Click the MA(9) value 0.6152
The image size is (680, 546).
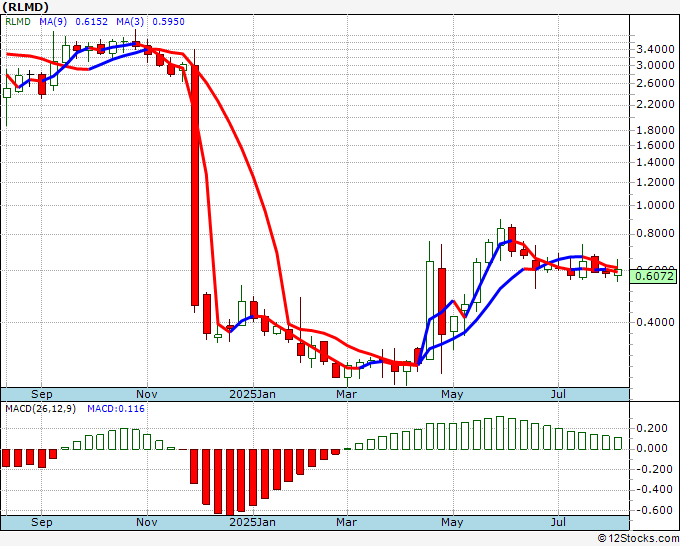click(92, 21)
